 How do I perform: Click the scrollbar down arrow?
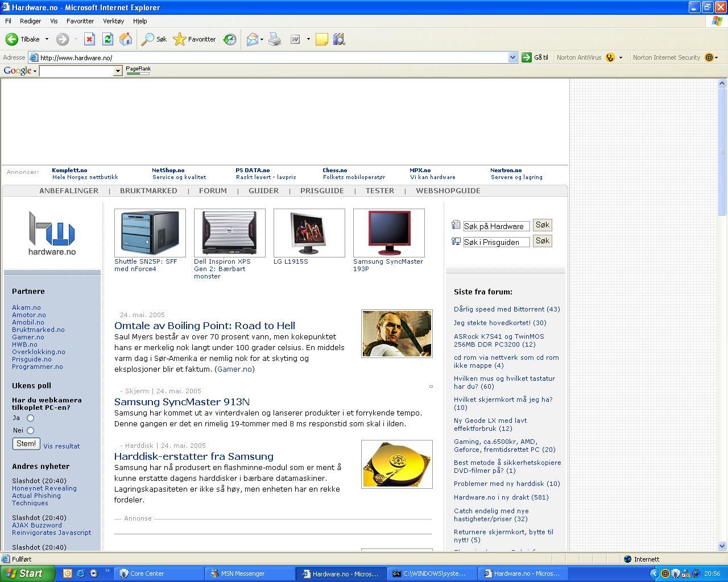722,546
